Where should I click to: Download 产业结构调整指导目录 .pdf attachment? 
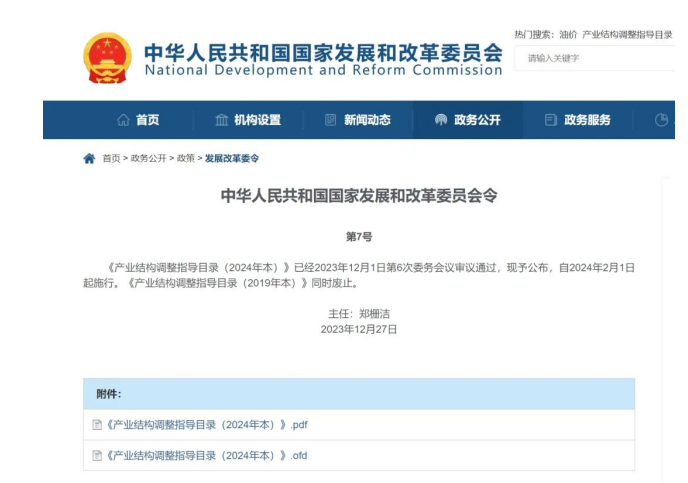pos(207,425)
